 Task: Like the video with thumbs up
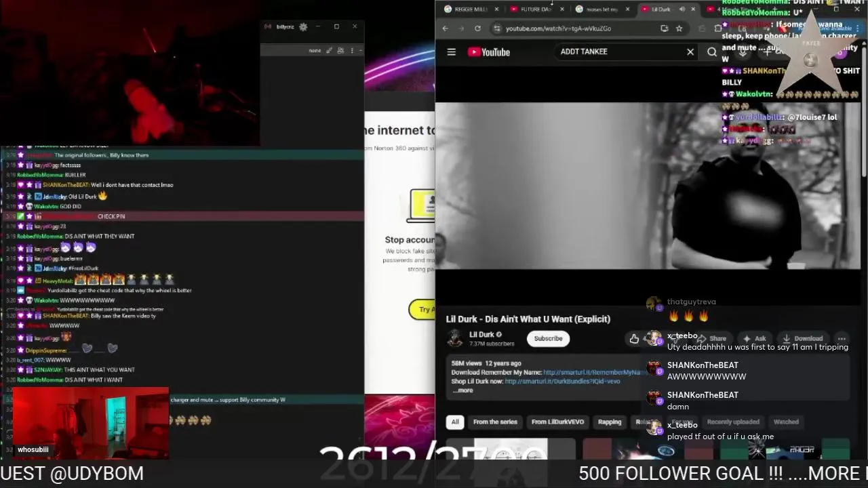tap(634, 339)
